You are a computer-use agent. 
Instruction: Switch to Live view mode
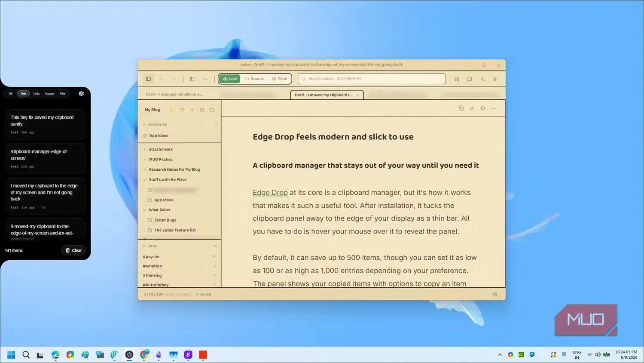pos(229,79)
